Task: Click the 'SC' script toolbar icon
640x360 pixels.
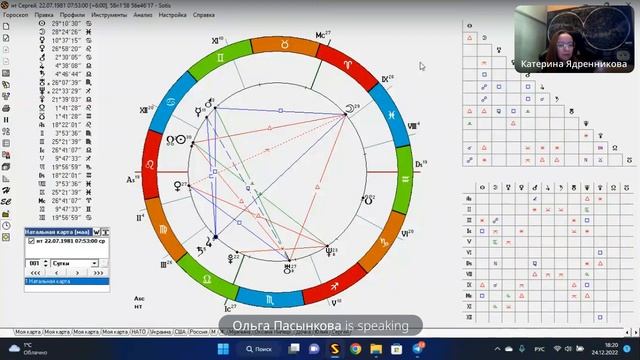Action: pyautogui.click(x=6, y=202)
